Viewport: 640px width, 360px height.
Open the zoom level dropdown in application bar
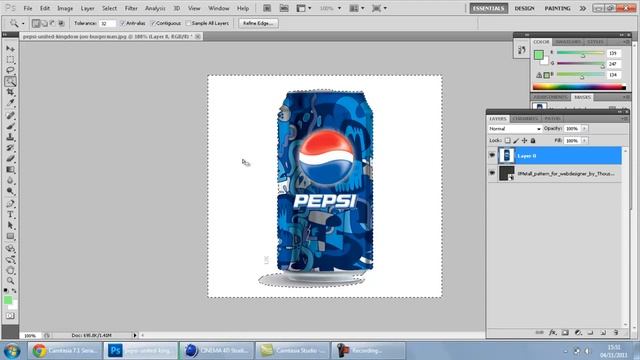click(339, 8)
